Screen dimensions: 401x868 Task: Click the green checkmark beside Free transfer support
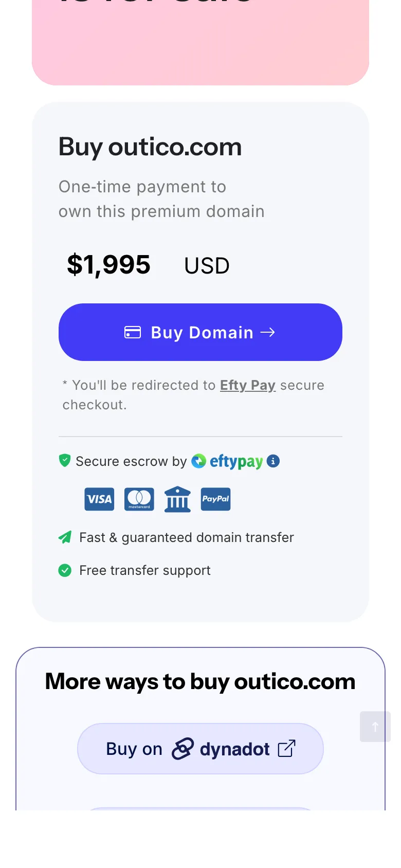[65, 570]
